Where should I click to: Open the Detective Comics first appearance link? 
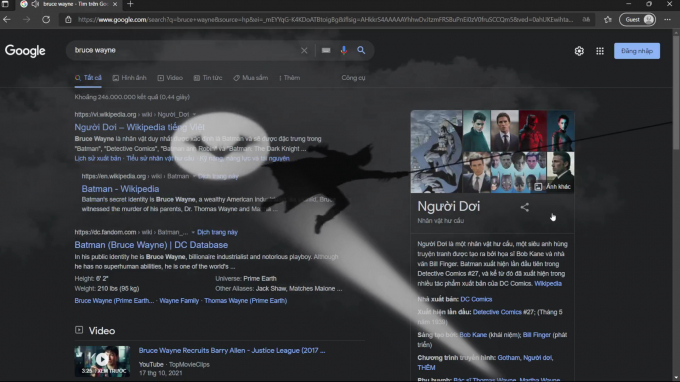click(497, 312)
